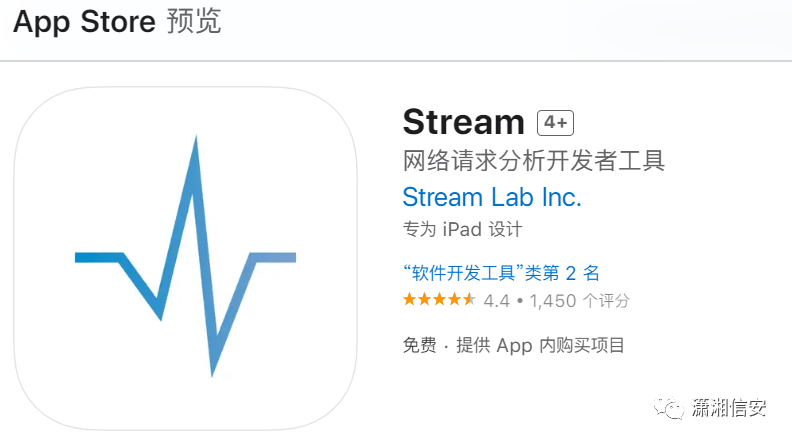Click the "提供 App 内购买项目" text
The image size is (792, 442).
540,346
